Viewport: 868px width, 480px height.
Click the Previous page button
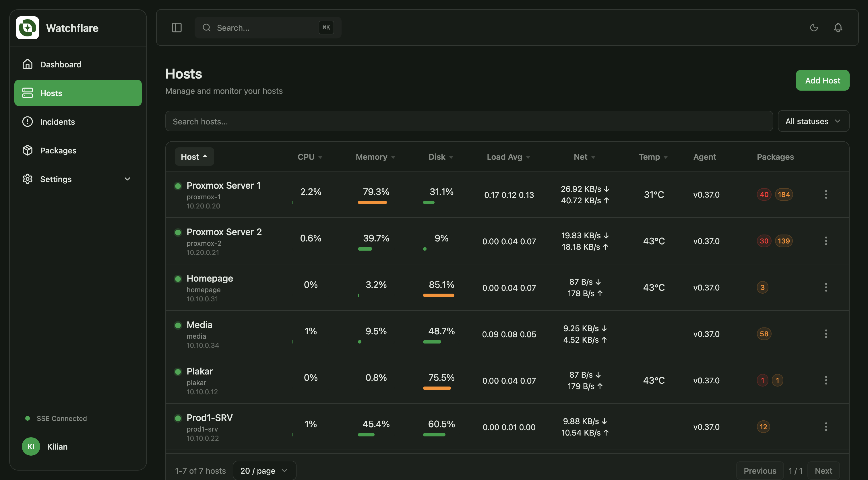[760, 471]
